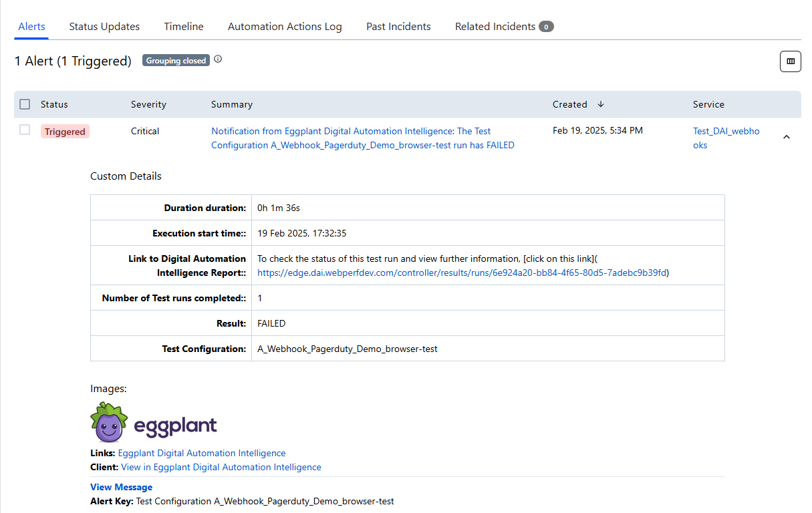Click the Summary column header
The image size is (812, 513).
tap(232, 104)
